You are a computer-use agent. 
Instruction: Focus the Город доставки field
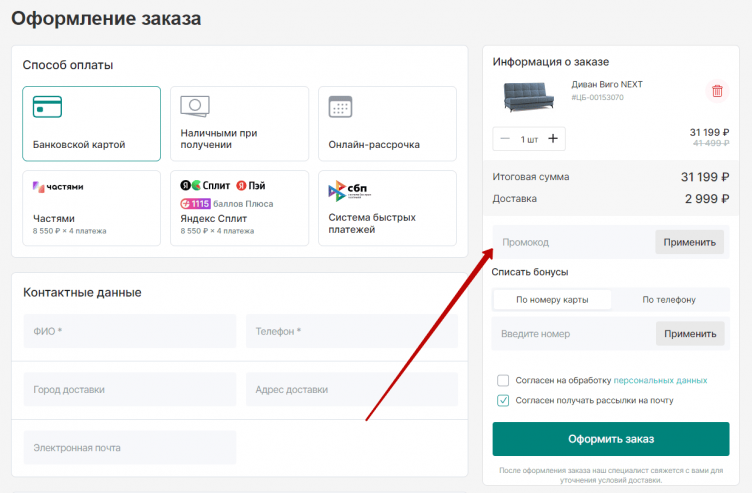point(130,389)
